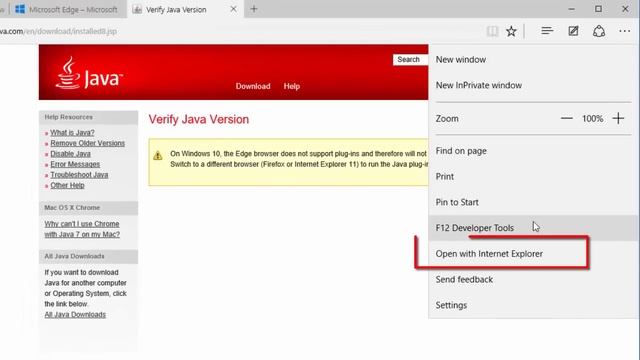Open Why can't I use Chrome link
The width and height of the screenshot is (640, 360).
[82, 229]
